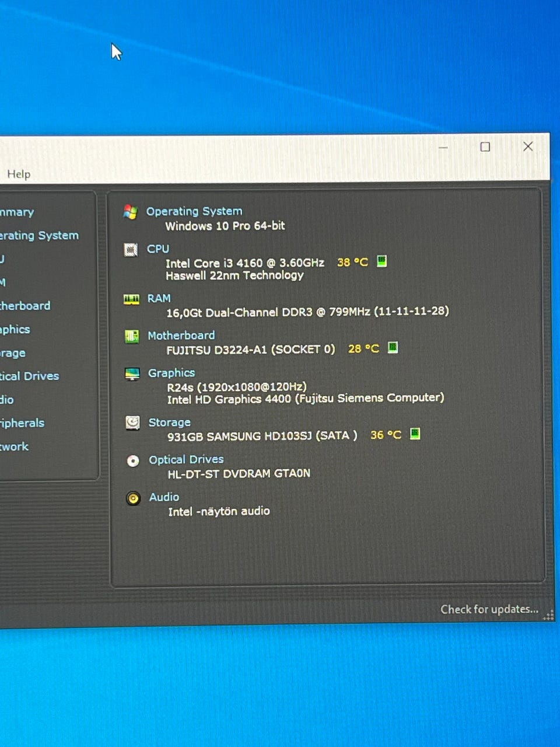Maximize the Speccy window

point(485,147)
